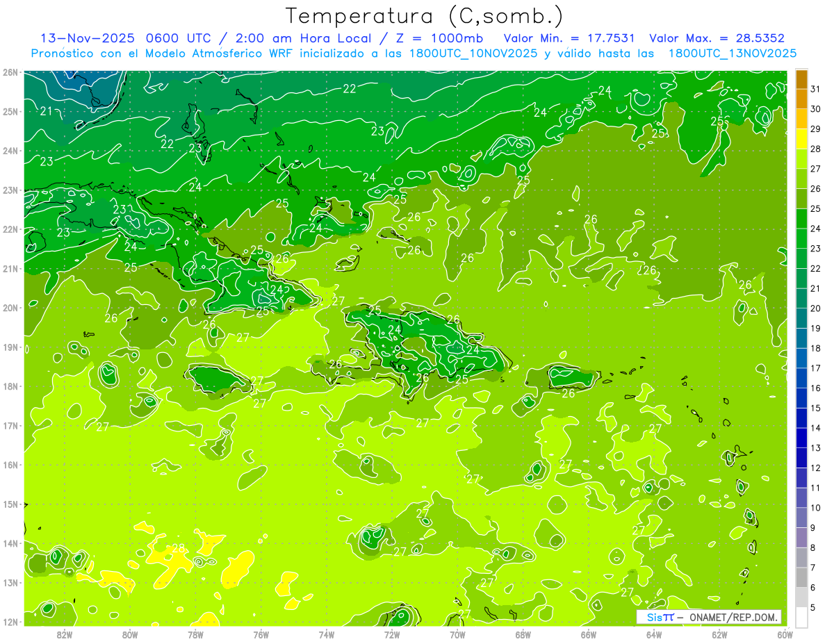Screen dimensions: 834x644
Task: Click the '62W' longitude axis label
Action: pyautogui.click(x=719, y=634)
